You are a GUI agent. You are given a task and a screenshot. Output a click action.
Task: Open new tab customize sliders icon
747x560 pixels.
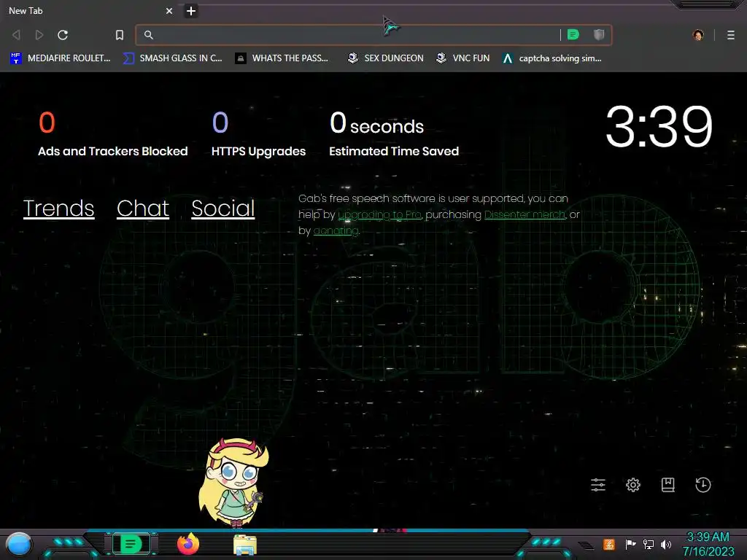pyautogui.click(x=598, y=485)
